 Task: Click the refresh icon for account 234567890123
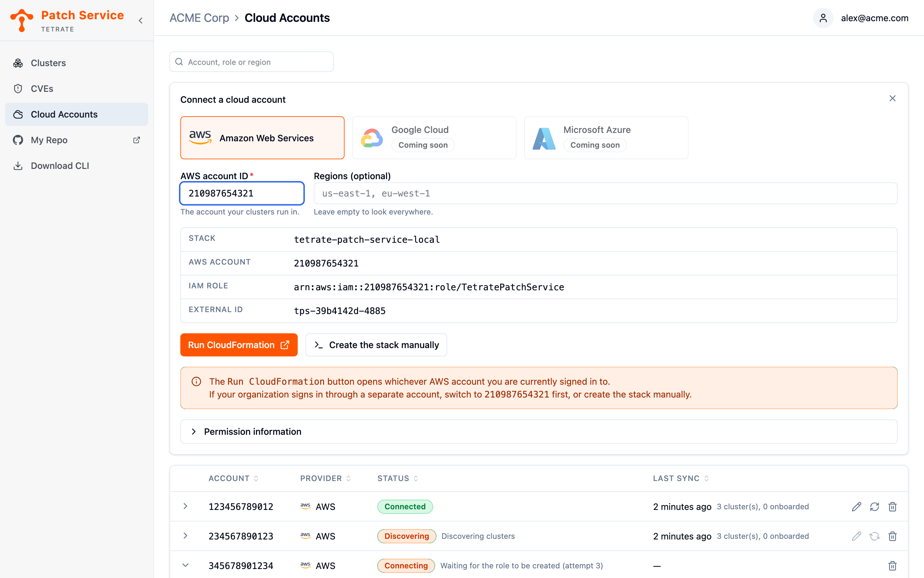click(874, 536)
